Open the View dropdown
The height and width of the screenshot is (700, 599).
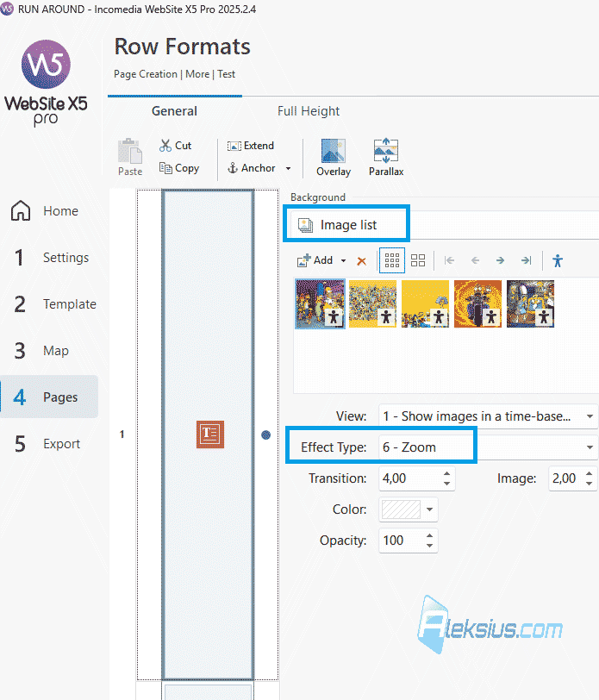[x=489, y=416]
